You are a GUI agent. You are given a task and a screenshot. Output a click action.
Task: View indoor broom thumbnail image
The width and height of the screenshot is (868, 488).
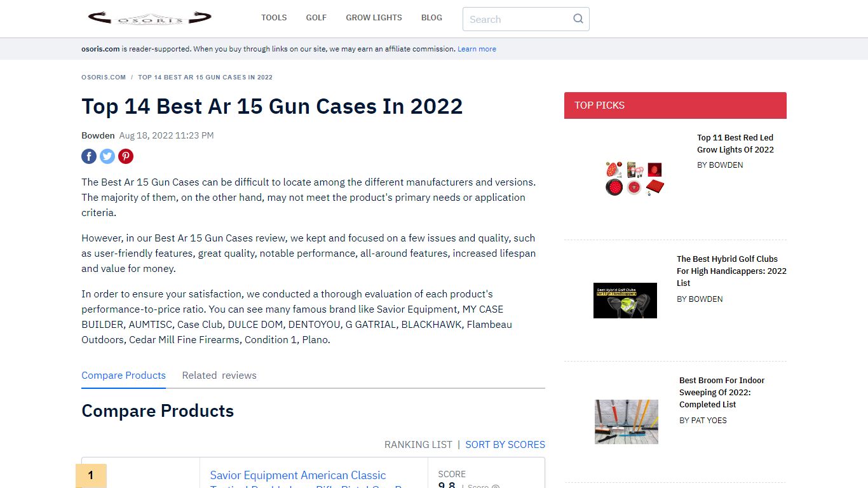[x=627, y=422]
